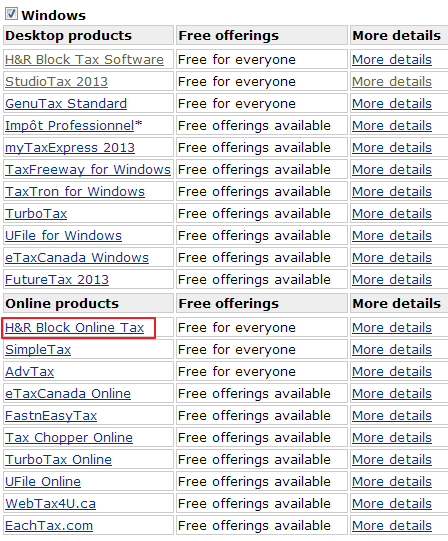This screenshot has width=448, height=541.
Task: Open the H&R Block Tax Software link
Action: click(x=84, y=60)
